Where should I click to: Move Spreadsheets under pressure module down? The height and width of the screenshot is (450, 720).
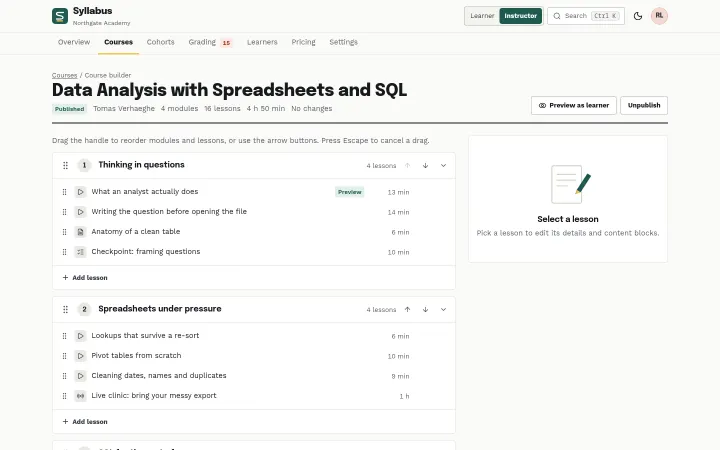425,309
